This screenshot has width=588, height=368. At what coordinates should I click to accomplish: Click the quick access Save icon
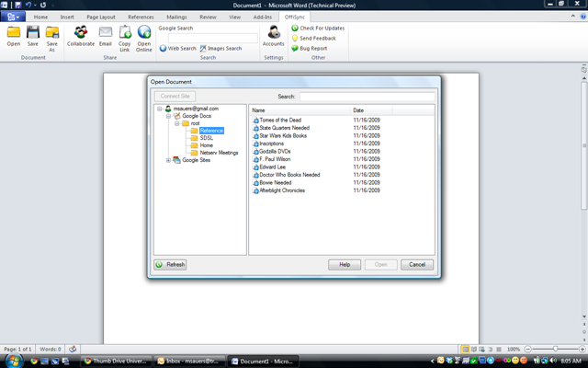(17, 6)
